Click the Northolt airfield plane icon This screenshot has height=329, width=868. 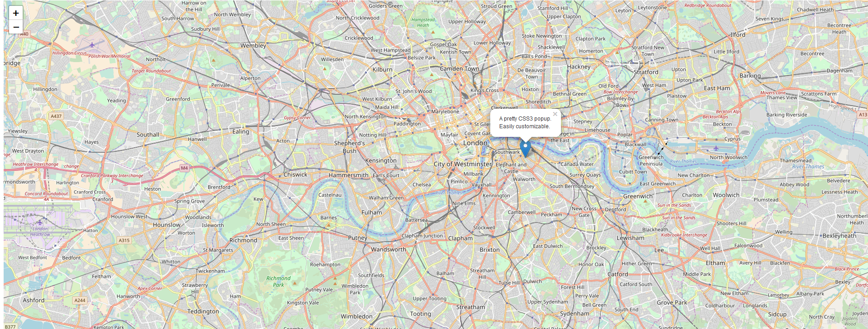click(92, 44)
